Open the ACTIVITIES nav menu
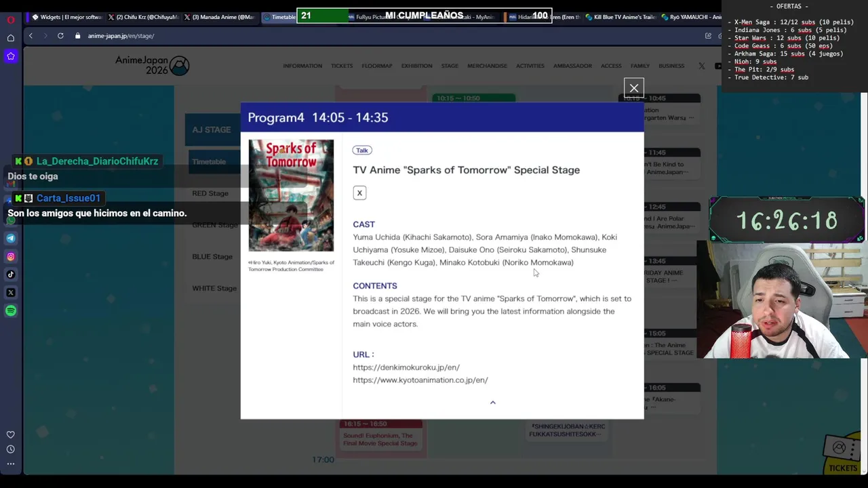 530,66
